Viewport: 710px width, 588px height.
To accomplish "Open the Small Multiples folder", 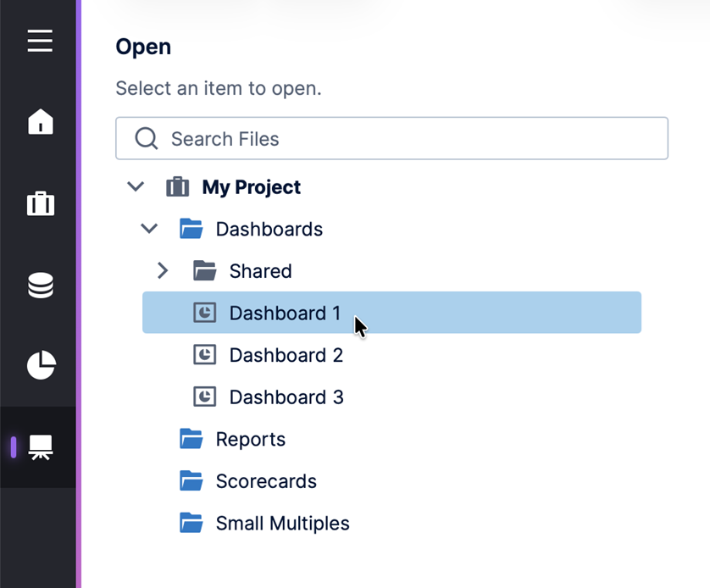I will pyautogui.click(x=282, y=524).
